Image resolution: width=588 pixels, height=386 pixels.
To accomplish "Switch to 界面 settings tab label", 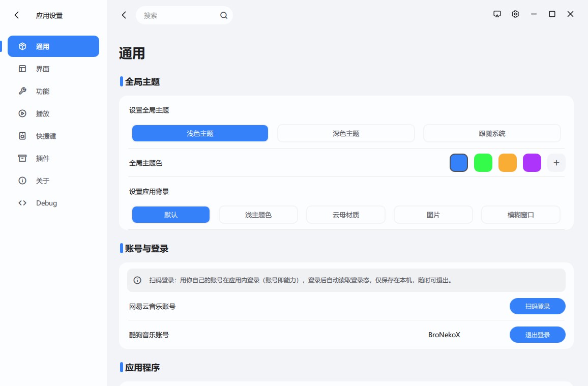I will pyautogui.click(x=42, y=69).
